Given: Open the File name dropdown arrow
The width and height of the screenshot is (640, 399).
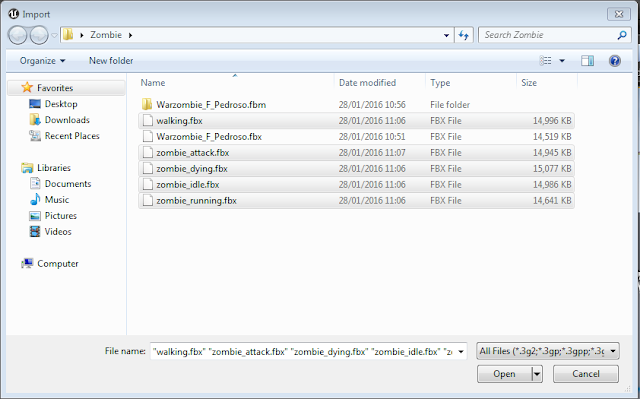Looking at the screenshot, I should tap(461, 351).
